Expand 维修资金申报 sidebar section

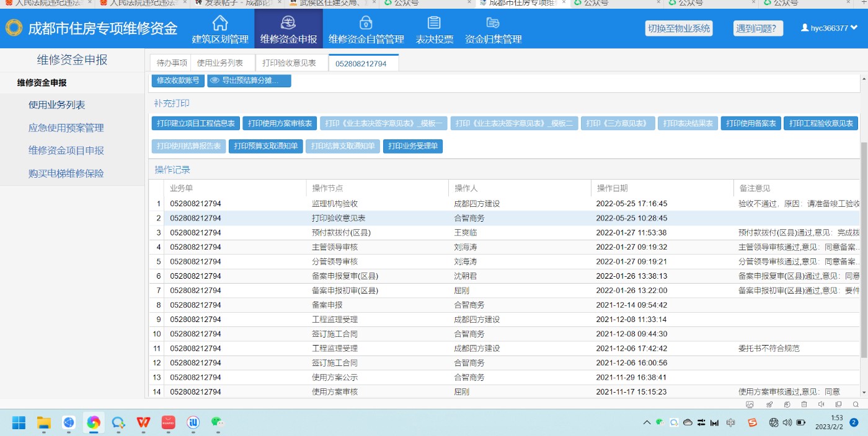tap(42, 82)
